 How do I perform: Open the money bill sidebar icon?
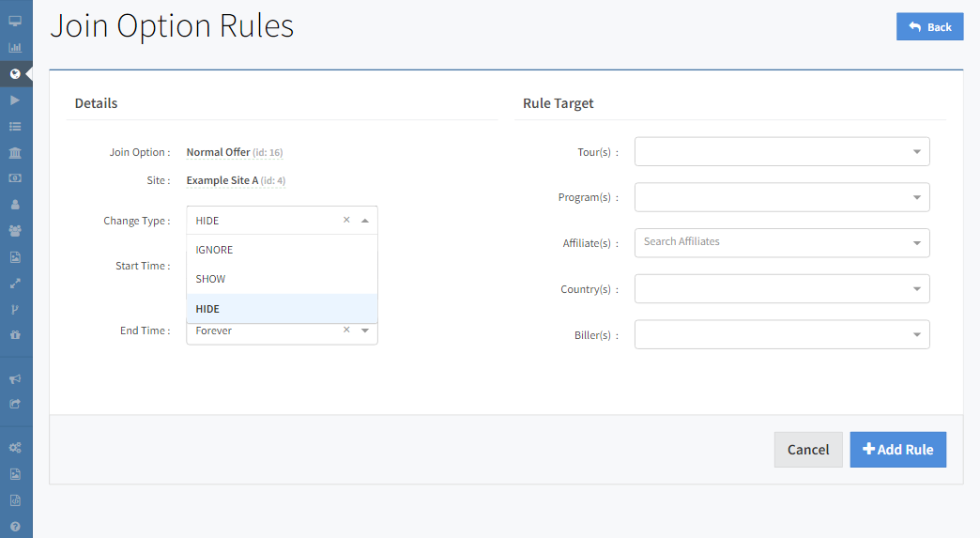pos(15,177)
